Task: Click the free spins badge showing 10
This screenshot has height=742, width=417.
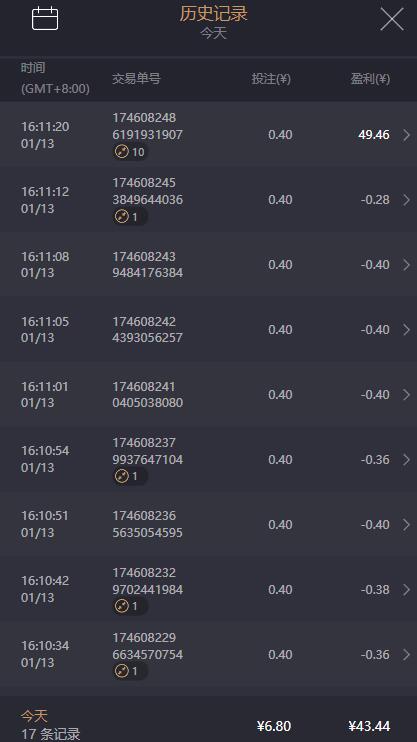Action: pyautogui.click(x=130, y=152)
